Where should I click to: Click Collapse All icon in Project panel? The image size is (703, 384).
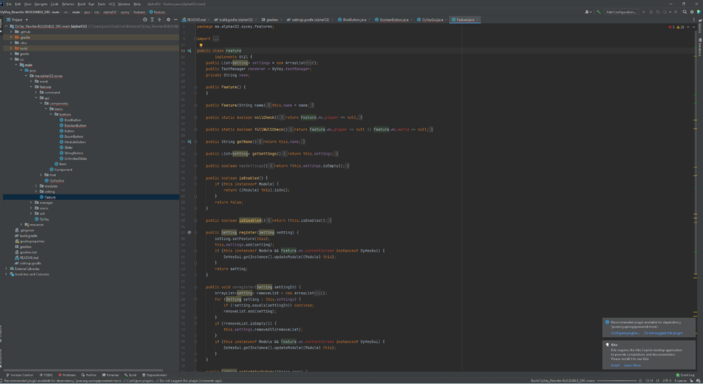coord(160,20)
